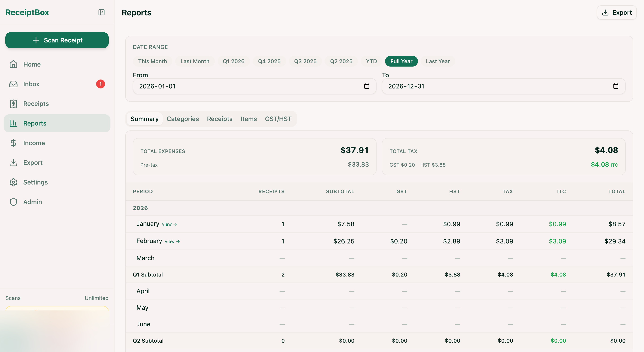
Task: Toggle the Full Year date range chip
Action: coord(401,61)
